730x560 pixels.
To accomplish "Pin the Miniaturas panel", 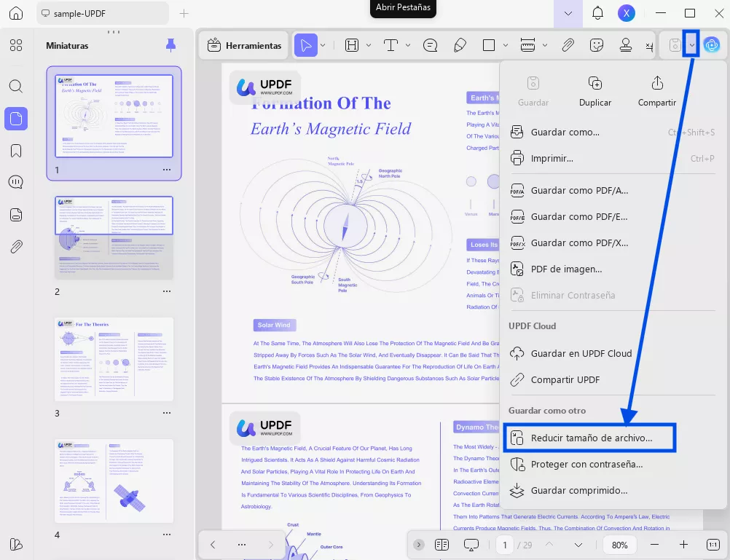I will pos(171,45).
